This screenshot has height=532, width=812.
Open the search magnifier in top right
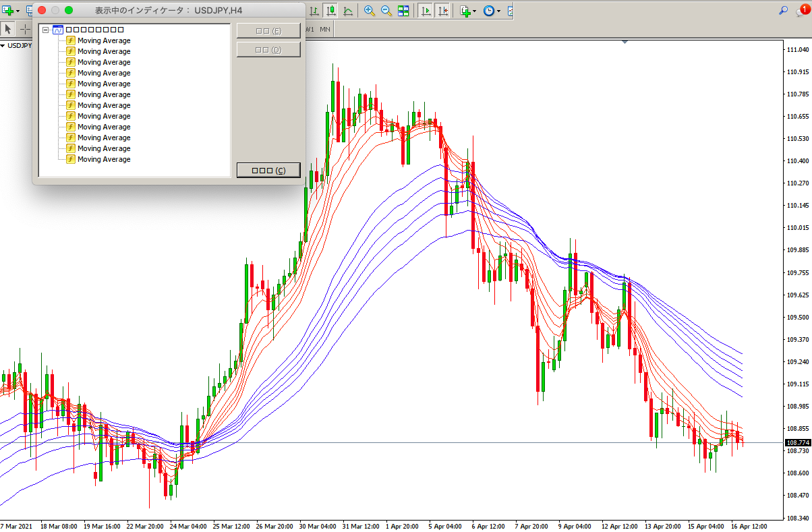[x=783, y=11]
